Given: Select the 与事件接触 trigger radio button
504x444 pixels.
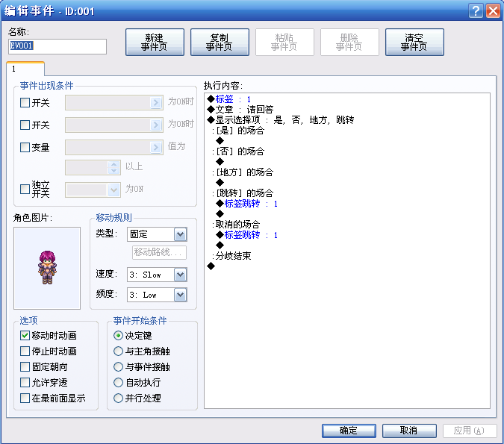Looking at the screenshot, I should 118,367.
